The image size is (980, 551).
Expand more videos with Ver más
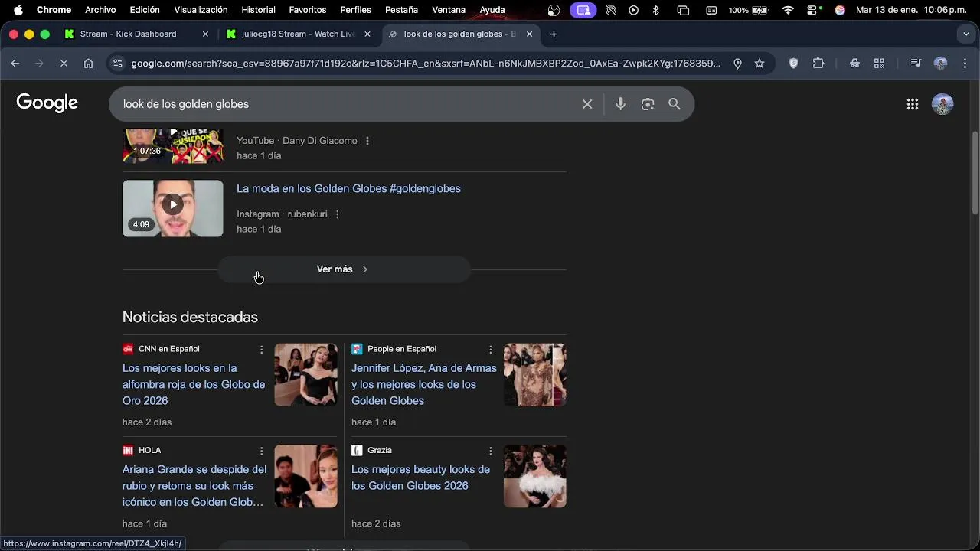(344, 269)
